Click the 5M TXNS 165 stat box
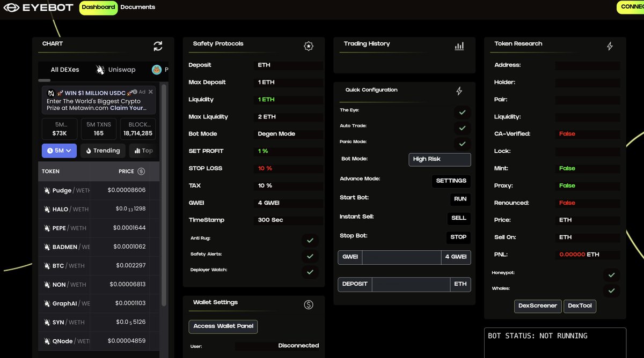 99,129
